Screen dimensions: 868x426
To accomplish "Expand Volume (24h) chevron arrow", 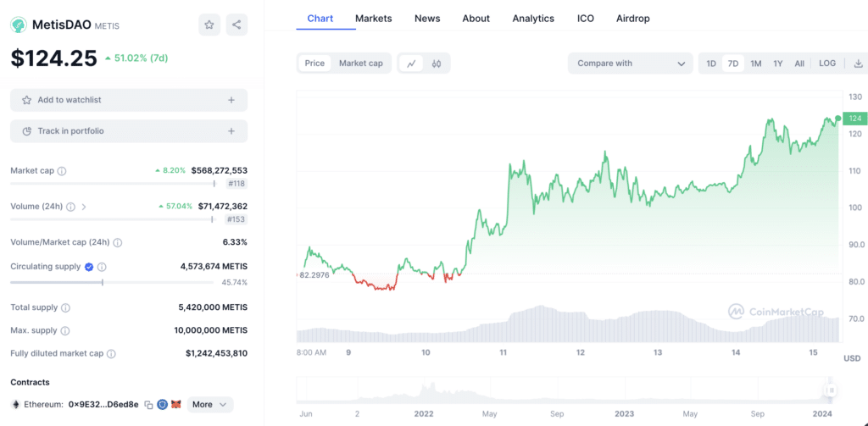I will [84, 207].
